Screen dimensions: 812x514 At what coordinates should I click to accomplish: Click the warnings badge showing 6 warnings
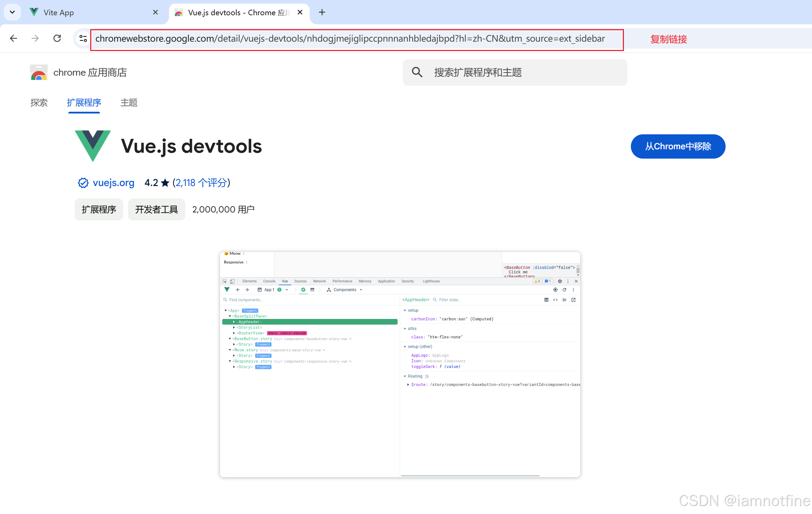537,281
